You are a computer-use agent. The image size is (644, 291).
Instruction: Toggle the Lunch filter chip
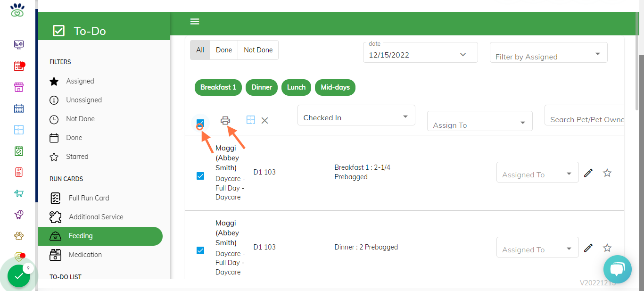click(297, 87)
